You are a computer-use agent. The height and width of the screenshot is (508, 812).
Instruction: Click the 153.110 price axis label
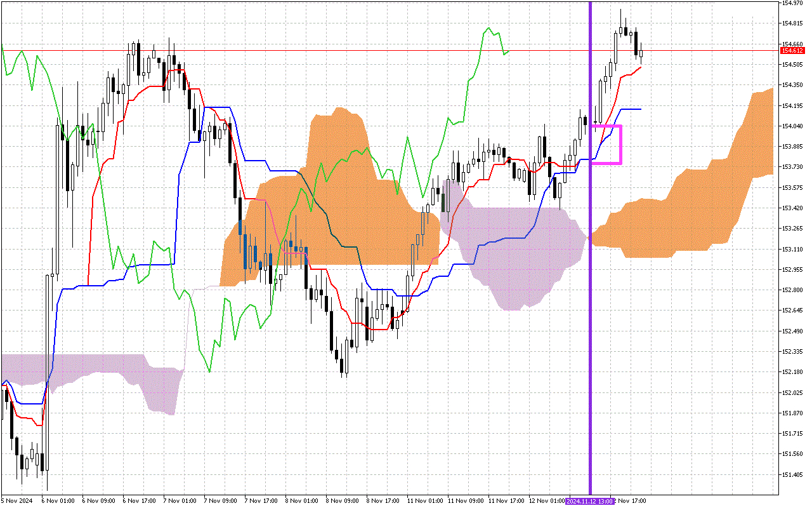tap(792, 249)
